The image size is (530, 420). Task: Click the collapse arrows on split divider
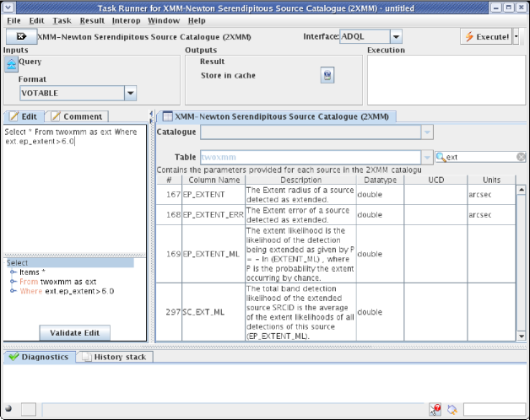(151, 116)
